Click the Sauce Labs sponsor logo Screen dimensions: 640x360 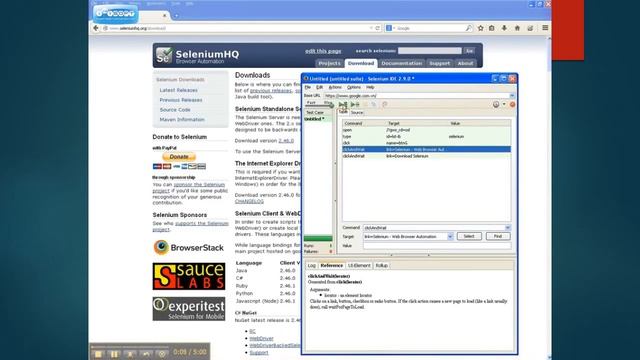[189, 276]
